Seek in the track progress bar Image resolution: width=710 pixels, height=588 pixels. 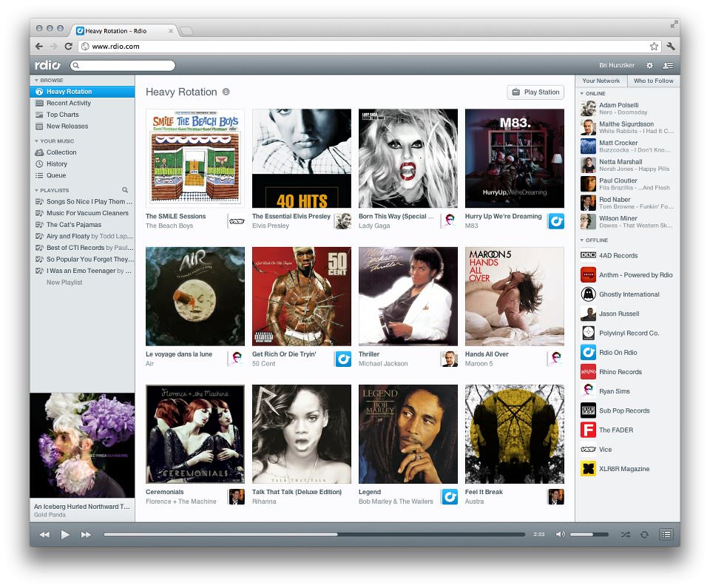point(314,535)
